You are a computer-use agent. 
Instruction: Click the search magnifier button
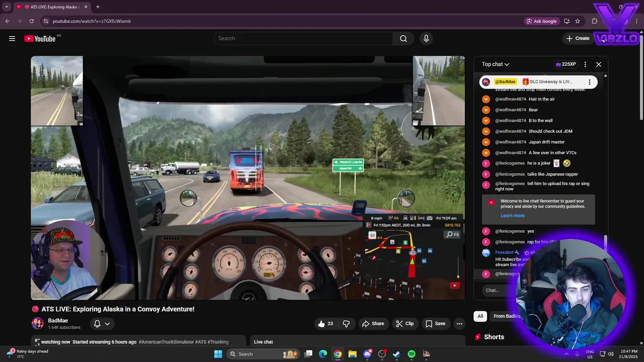pos(404,39)
